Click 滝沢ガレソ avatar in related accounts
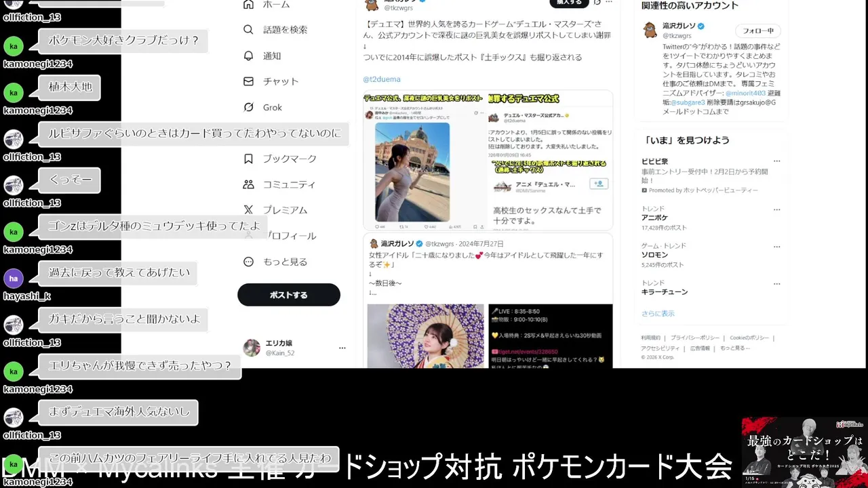Image resolution: width=868 pixels, height=488 pixels. coord(650,30)
